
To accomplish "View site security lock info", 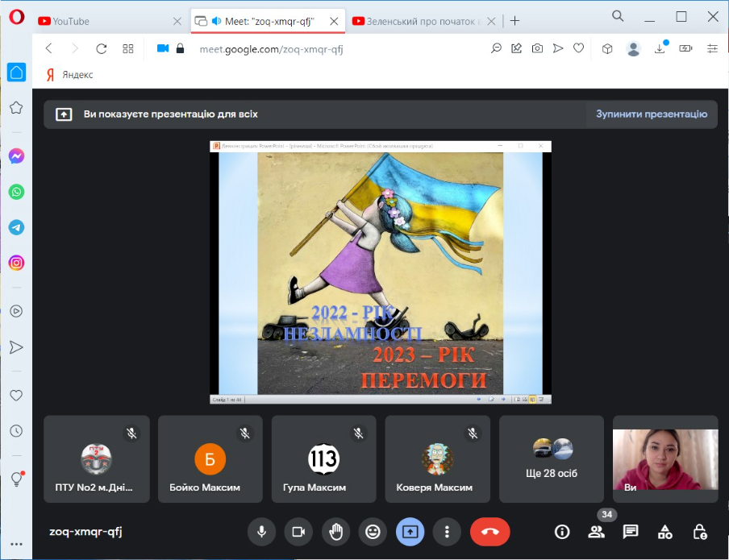I will pyautogui.click(x=181, y=48).
